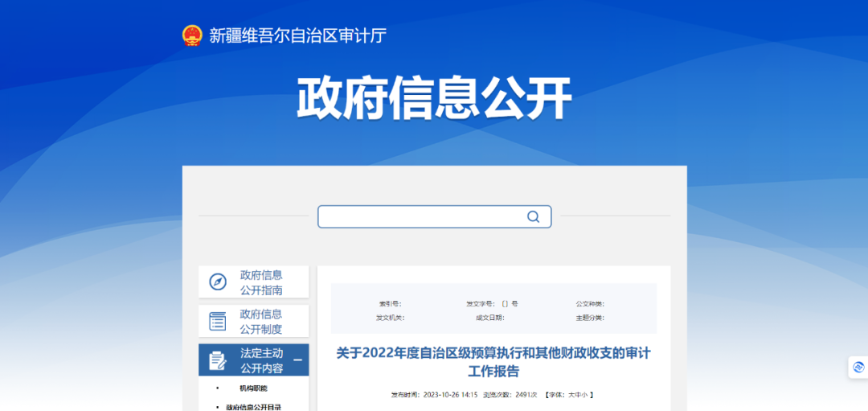Open the 机构职能 submenu item
The width and height of the screenshot is (868, 411).
pos(253,388)
